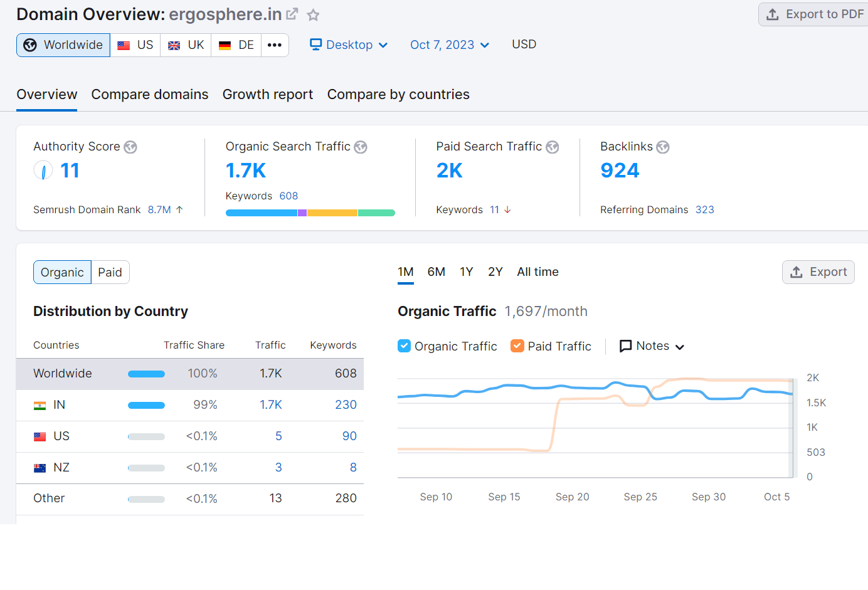This screenshot has width=868, height=590.
Task: Open Compare by countries tab
Action: point(398,95)
